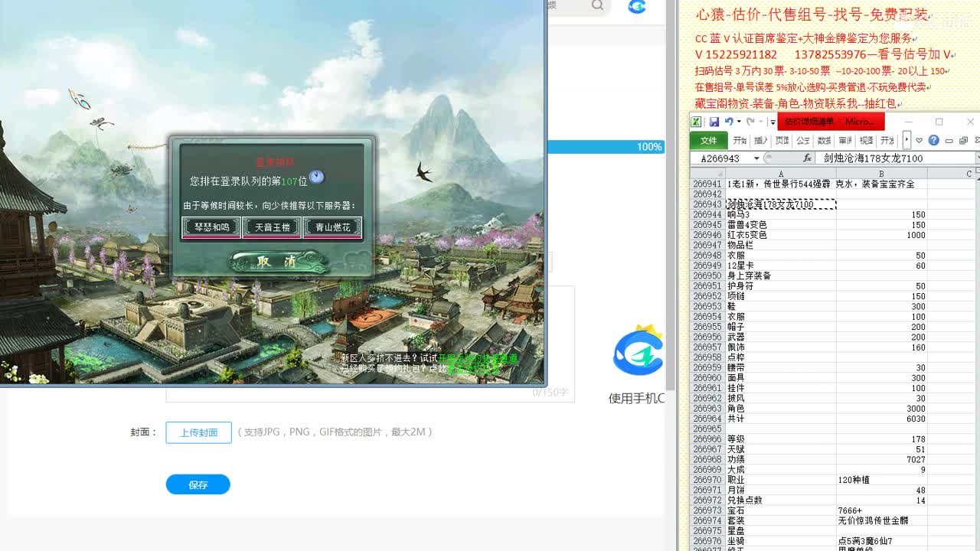Select column B header in Excel
Viewport: 980px width, 551px height.
pos(882,174)
